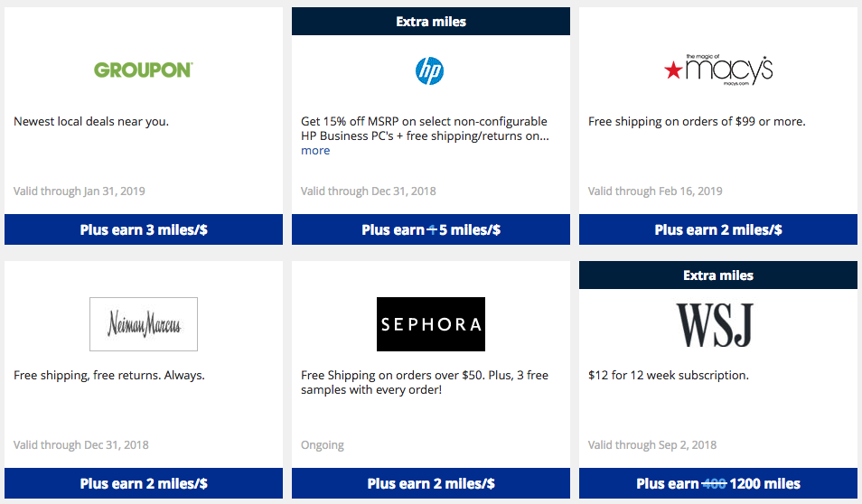
Task: Click 'Extra miles' banner above WSJ
Action: click(x=718, y=275)
